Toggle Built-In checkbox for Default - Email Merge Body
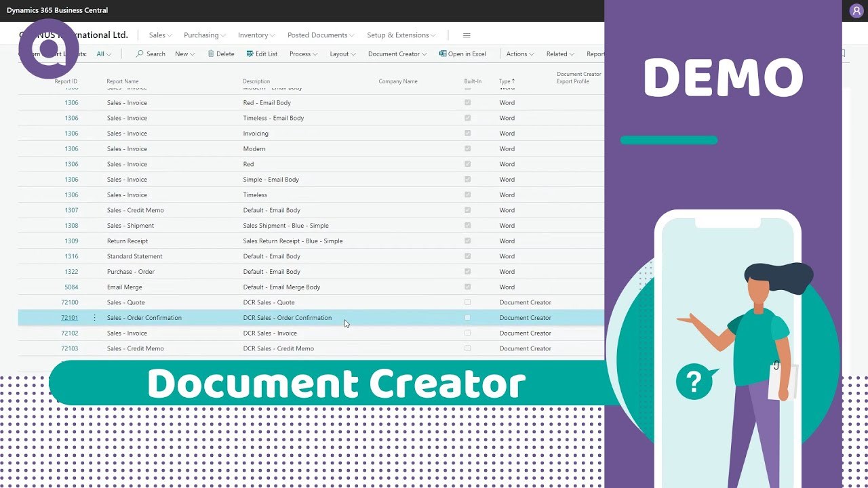 tap(467, 287)
